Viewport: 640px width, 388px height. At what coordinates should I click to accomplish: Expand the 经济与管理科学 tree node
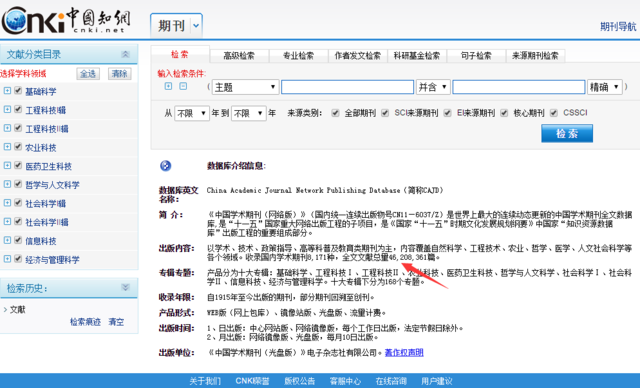(7, 259)
